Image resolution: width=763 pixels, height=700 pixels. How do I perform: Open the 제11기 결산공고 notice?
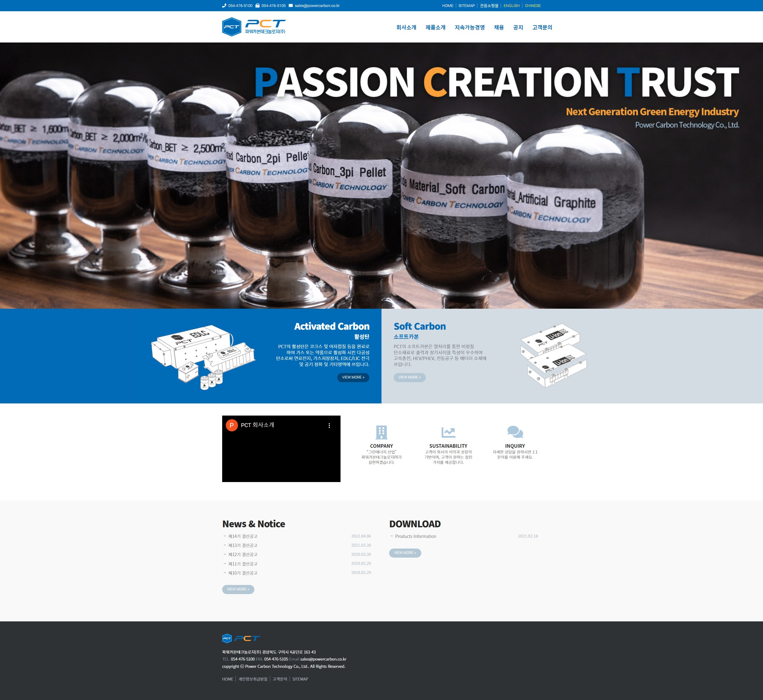tap(243, 564)
